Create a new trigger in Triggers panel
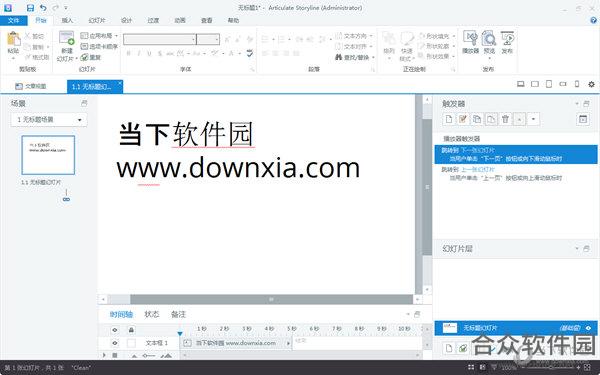This screenshot has width=600, height=375. [x=449, y=119]
